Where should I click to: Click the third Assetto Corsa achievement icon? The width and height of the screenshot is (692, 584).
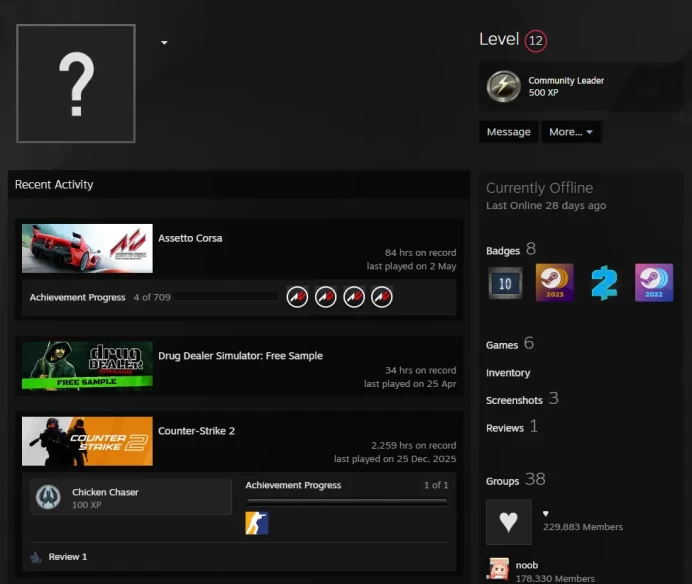(x=354, y=297)
